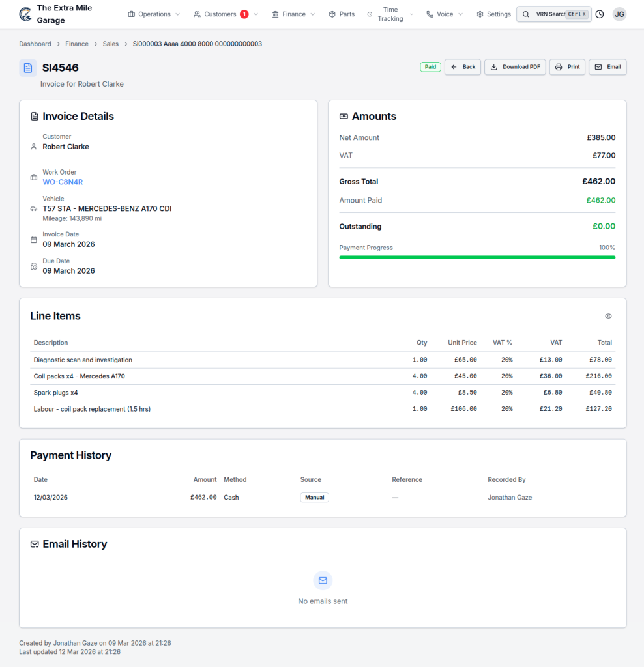Expand the Voice dropdown menu

[445, 14]
